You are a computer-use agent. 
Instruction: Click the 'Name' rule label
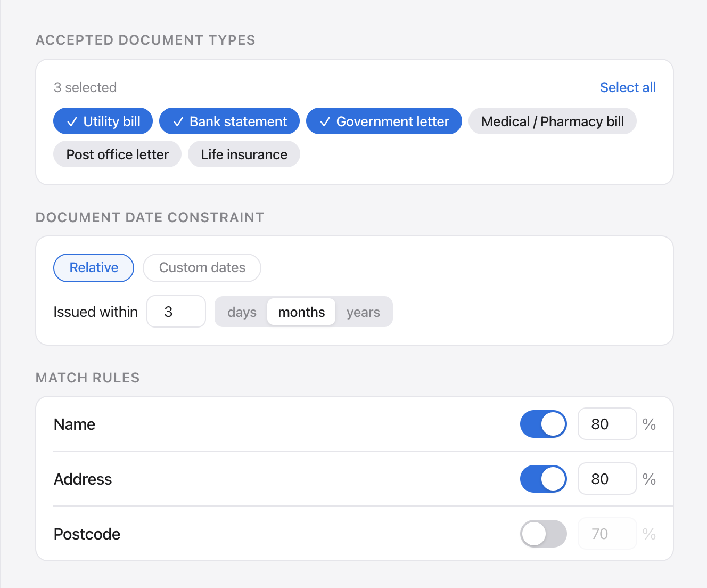click(x=75, y=424)
